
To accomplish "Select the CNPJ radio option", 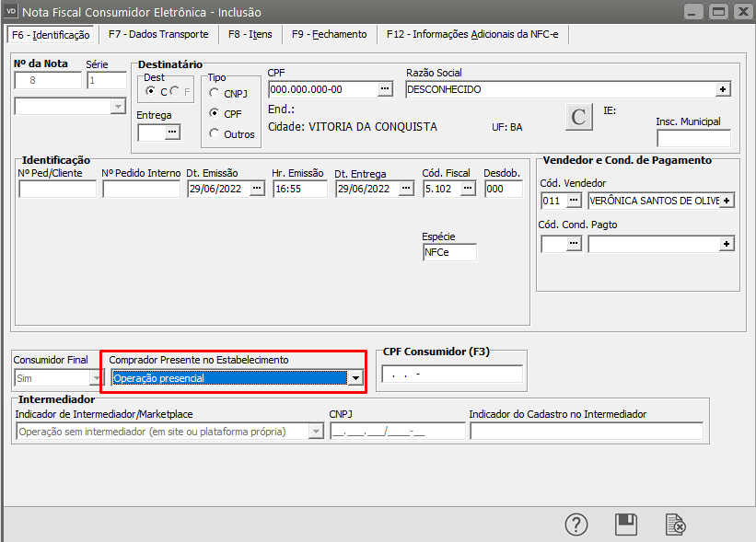I will pos(215,93).
